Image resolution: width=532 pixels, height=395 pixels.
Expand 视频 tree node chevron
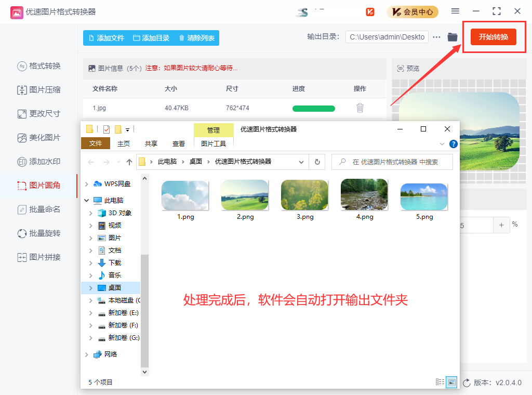[x=90, y=226]
